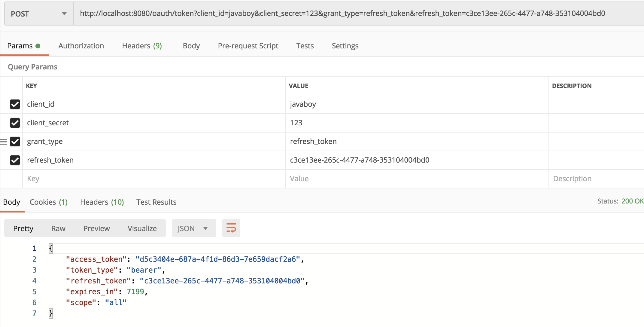This screenshot has height=327, width=644.
Task: Go to the Pre-request Script tab
Action: point(248,46)
